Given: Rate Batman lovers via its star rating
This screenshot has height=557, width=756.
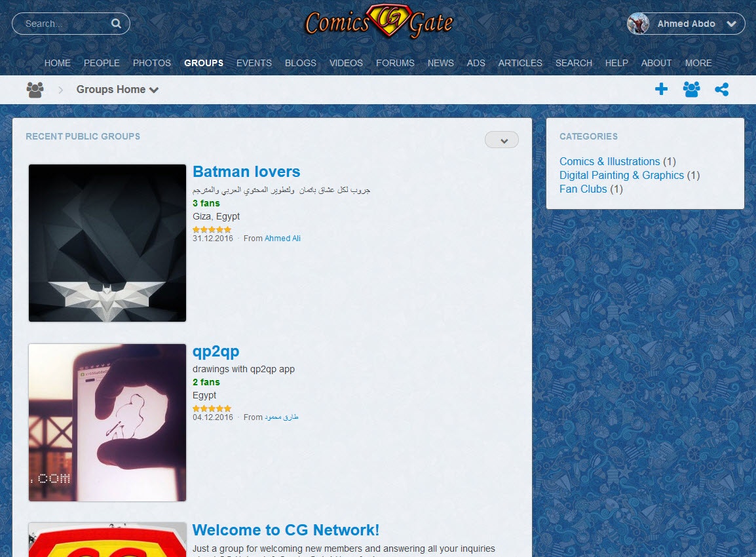Looking at the screenshot, I should pos(211,229).
